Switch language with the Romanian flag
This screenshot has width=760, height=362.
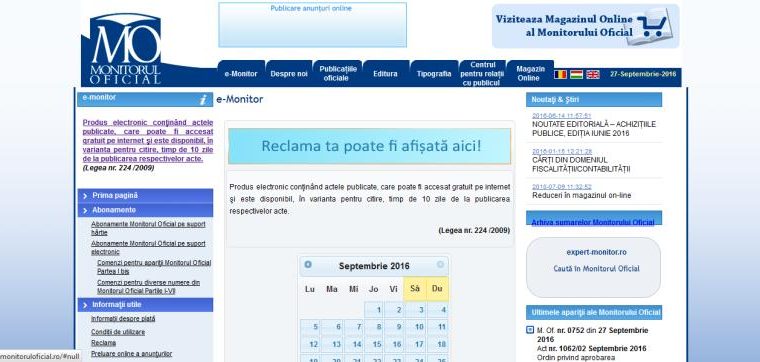point(560,74)
